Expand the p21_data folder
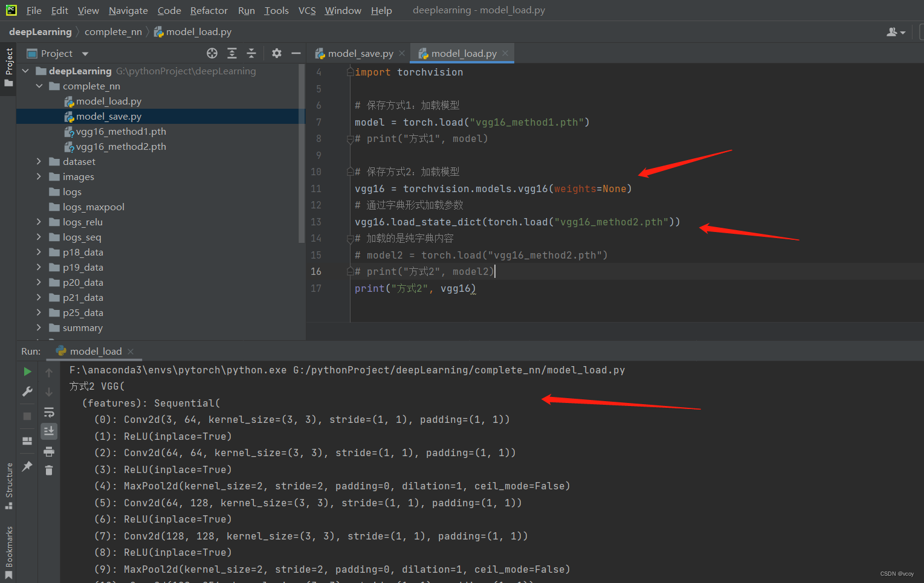Image resolution: width=924 pixels, height=583 pixels. tap(39, 297)
